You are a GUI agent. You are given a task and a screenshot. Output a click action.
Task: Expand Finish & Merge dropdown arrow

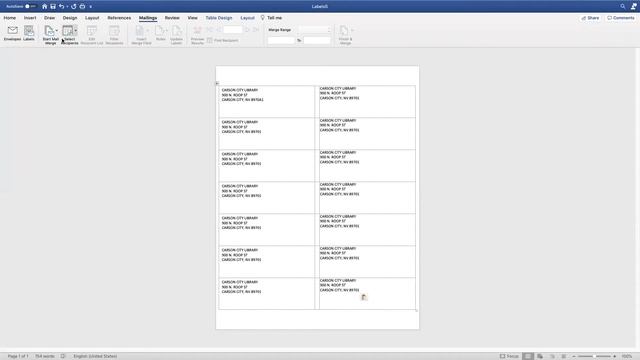click(x=352, y=30)
